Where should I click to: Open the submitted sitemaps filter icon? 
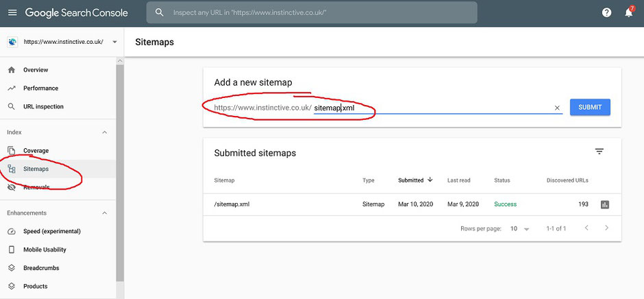click(x=599, y=152)
